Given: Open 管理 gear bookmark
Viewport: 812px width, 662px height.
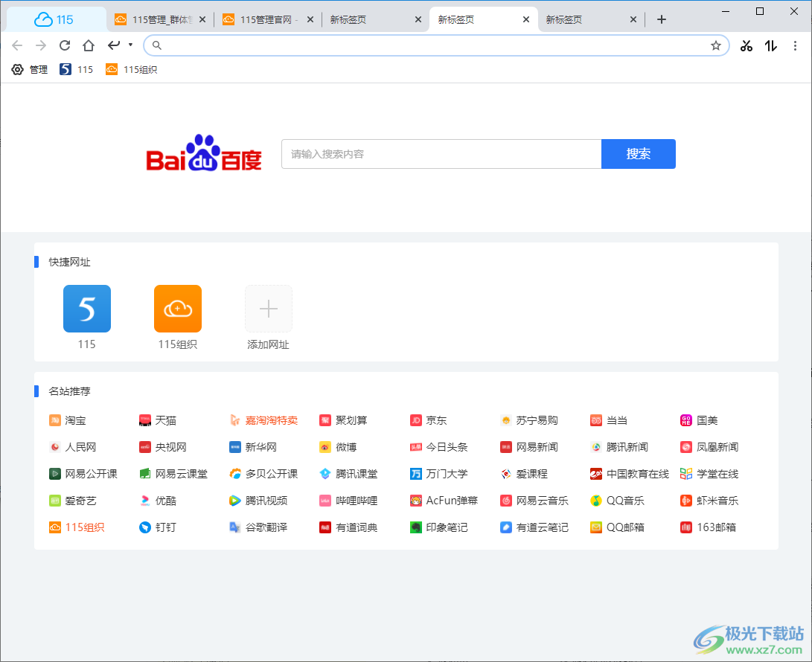Looking at the screenshot, I should (x=30, y=69).
